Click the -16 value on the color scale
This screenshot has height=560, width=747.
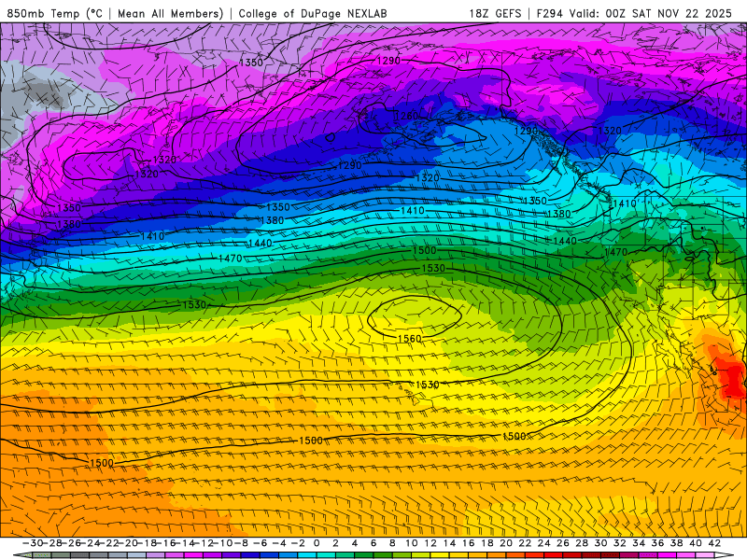pyautogui.click(x=165, y=543)
